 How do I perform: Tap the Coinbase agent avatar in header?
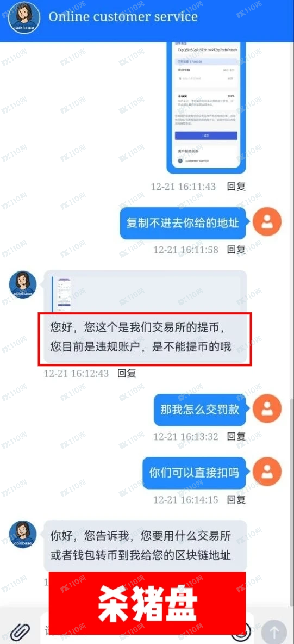[24, 17]
